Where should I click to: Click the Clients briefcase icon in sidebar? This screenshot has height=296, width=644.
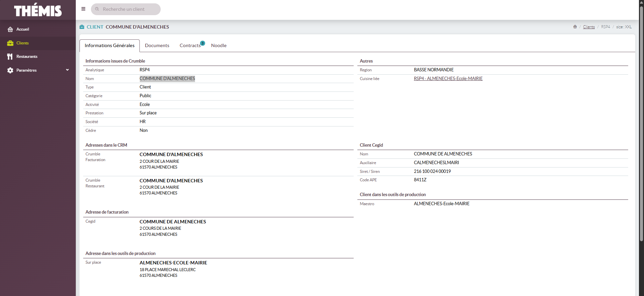click(x=10, y=43)
